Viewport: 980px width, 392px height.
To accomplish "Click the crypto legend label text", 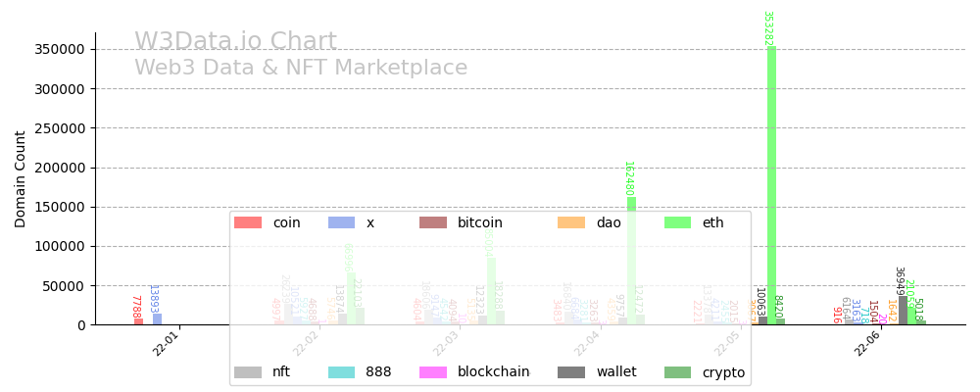I will pos(723,372).
